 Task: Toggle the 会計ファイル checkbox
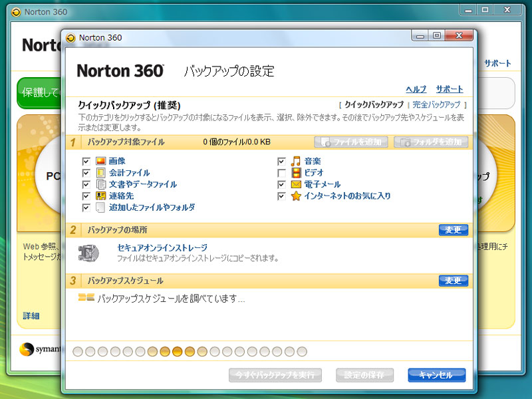pyautogui.click(x=86, y=173)
